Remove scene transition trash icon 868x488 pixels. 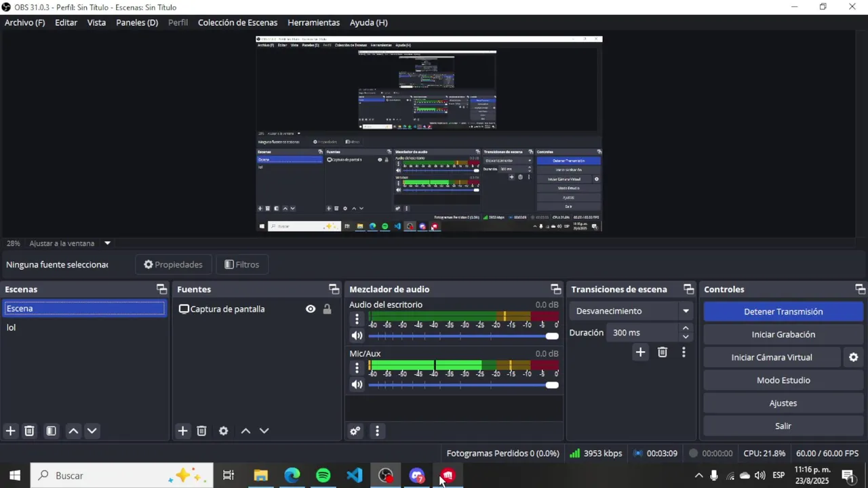(663, 352)
